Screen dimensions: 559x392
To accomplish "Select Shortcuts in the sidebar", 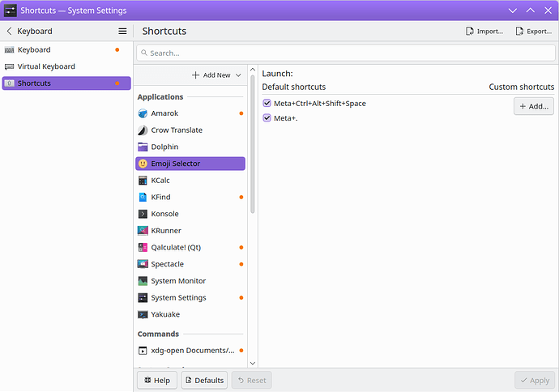I will pyautogui.click(x=66, y=83).
